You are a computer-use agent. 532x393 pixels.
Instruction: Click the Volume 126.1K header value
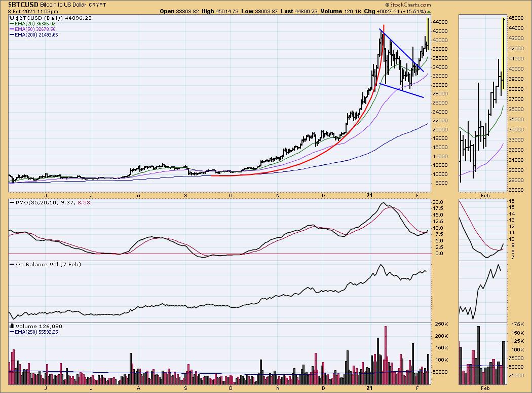tap(340, 11)
